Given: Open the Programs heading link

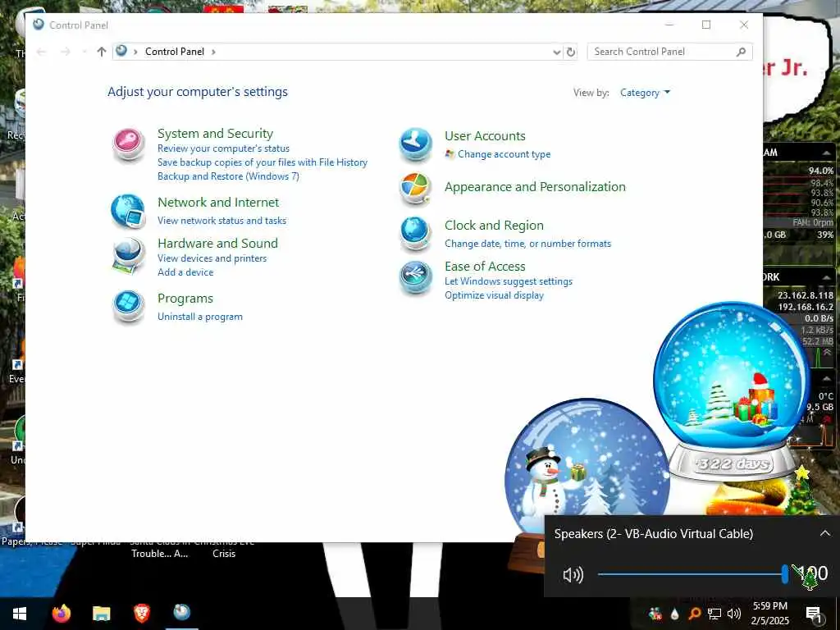Looking at the screenshot, I should tap(185, 299).
